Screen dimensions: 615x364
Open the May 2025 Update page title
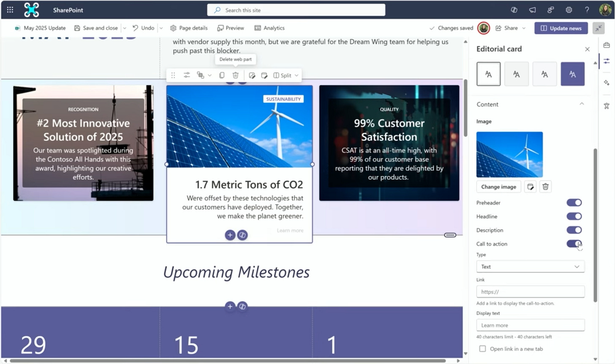[x=40, y=28]
